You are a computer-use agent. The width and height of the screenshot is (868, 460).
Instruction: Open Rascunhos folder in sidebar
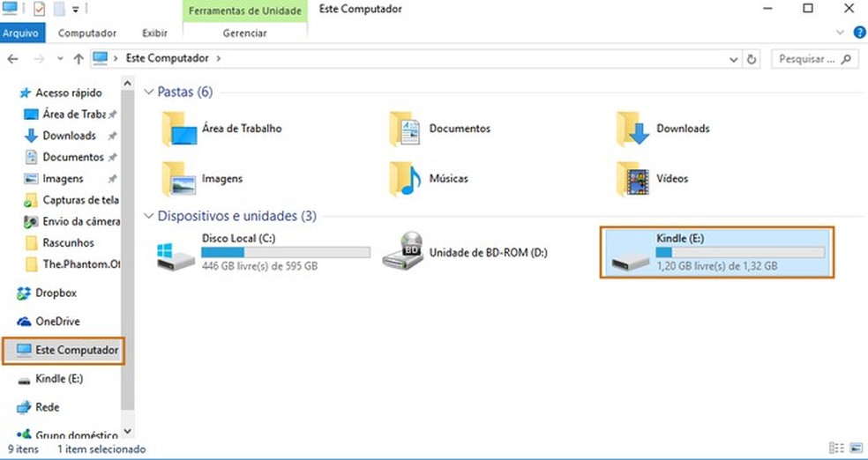coord(60,242)
